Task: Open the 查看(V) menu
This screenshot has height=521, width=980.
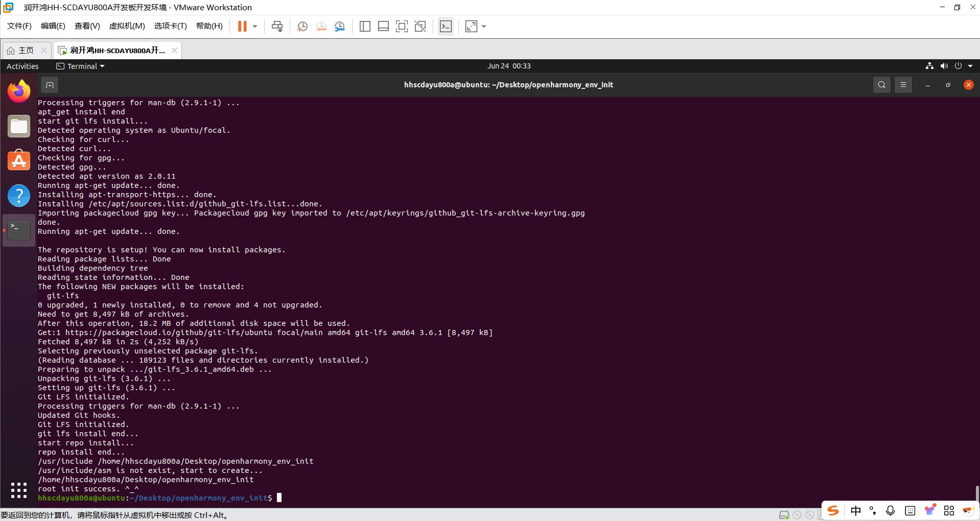Action: (x=87, y=26)
